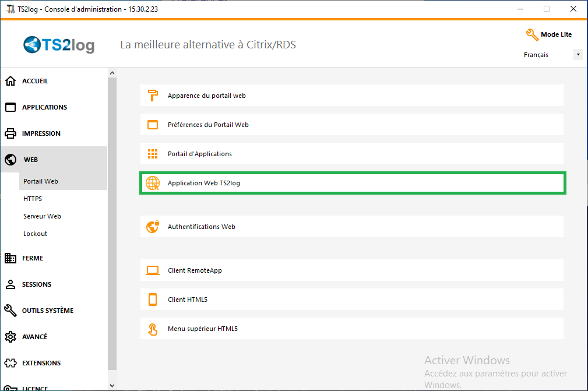Open the AVANCÉ menu section

(x=54, y=337)
